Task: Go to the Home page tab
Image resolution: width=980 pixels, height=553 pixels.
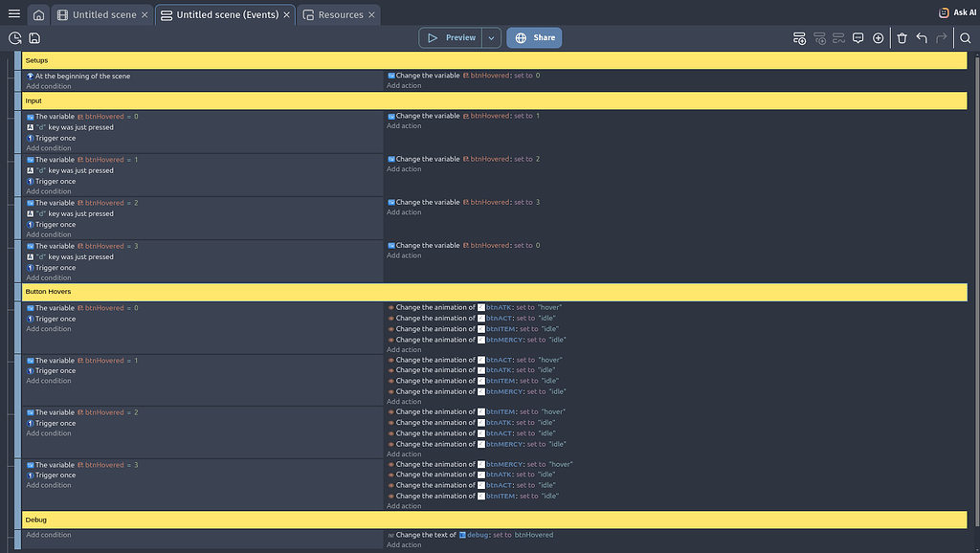Action: pyautogui.click(x=38, y=15)
